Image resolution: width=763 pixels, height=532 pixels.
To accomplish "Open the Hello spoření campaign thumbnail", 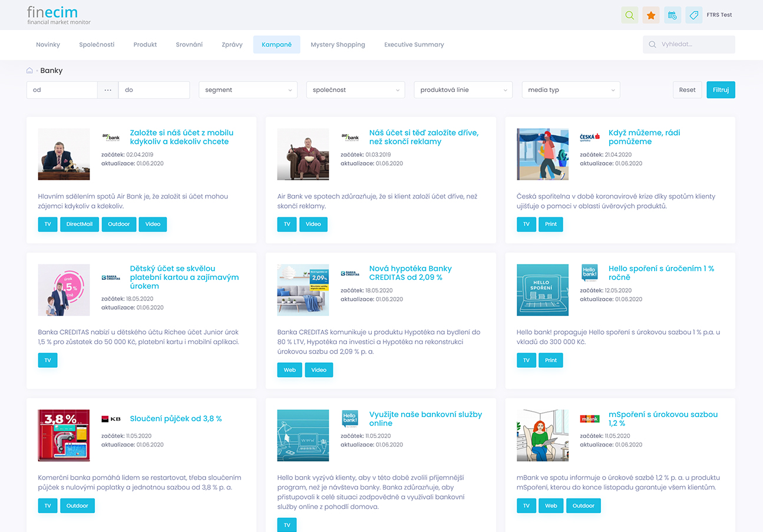I will coord(543,290).
